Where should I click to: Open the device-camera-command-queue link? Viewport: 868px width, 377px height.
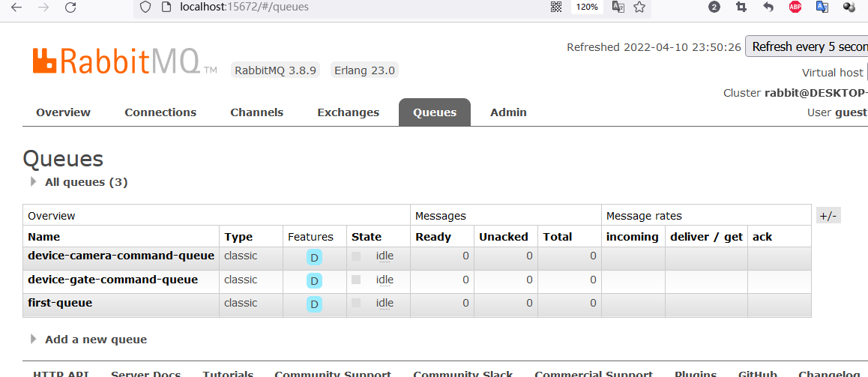(x=121, y=256)
